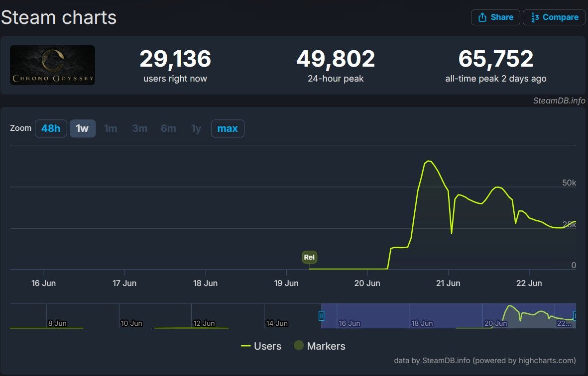Open the Compare charts button

pos(554,17)
